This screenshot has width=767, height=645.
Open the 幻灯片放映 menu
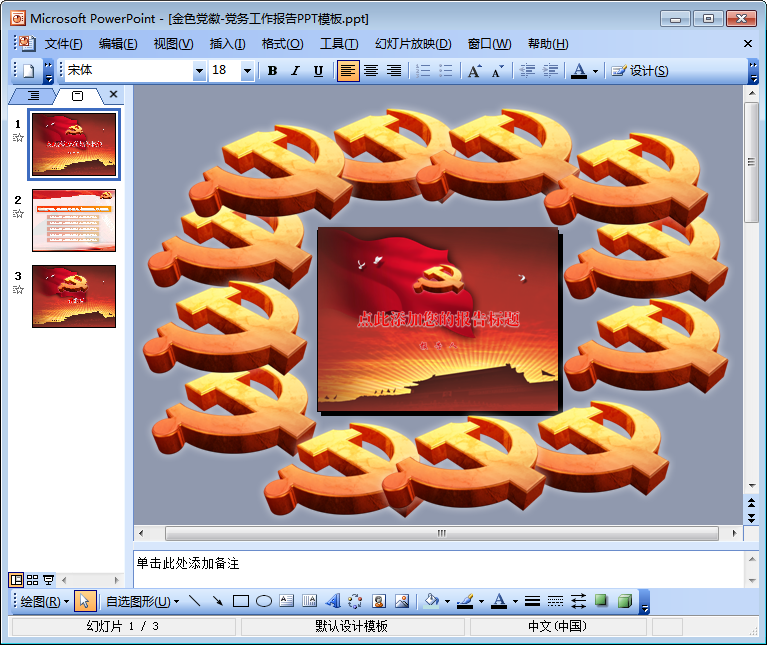(x=413, y=44)
